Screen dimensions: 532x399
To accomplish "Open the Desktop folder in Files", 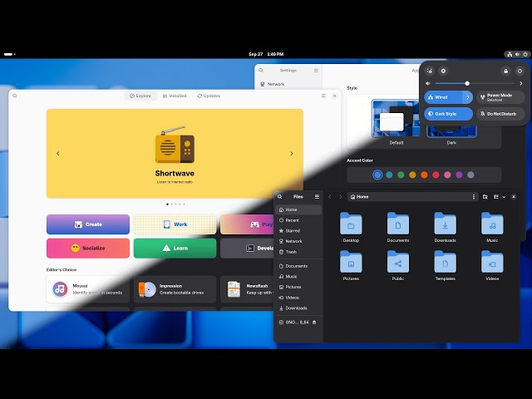I will pos(351,224).
